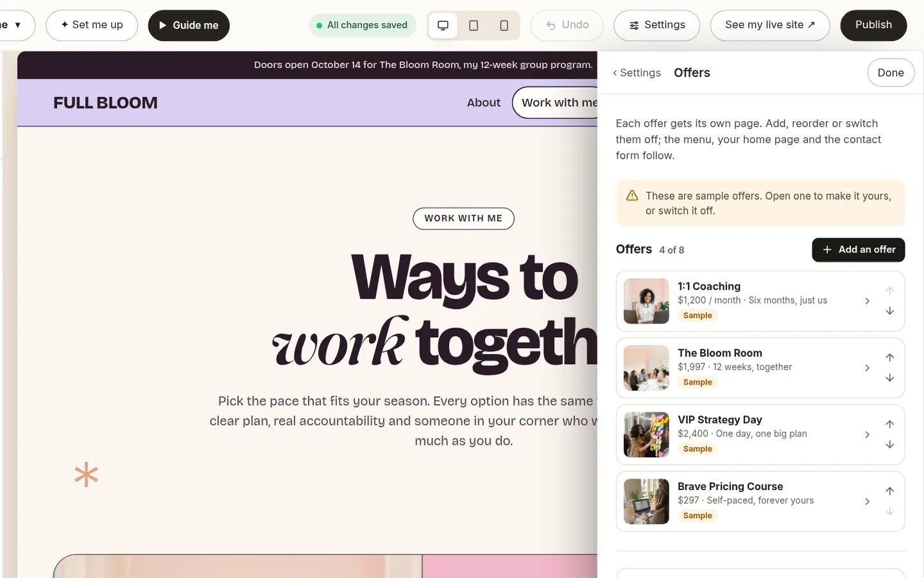Click 'VIP Strategy Day' title
The width and height of the screenshot is (924, 578).
point(720,420)
